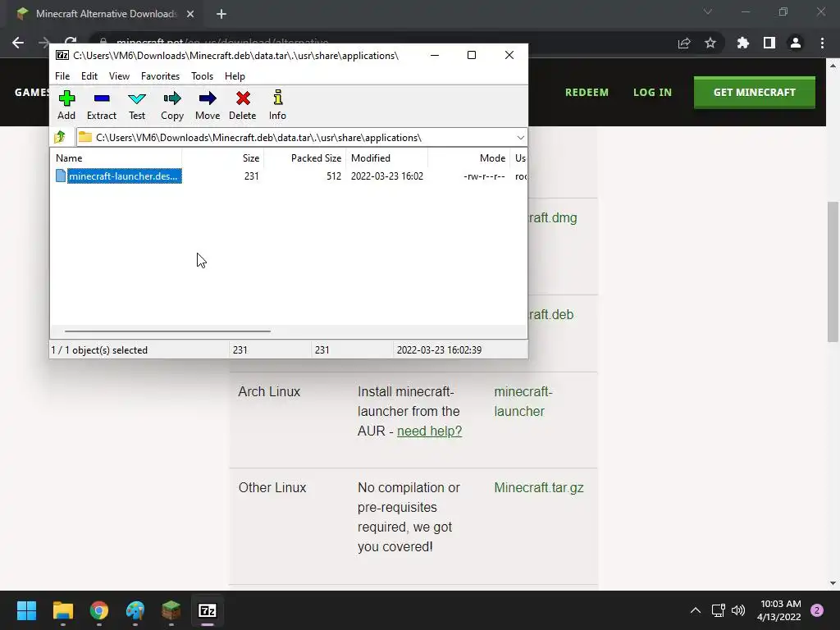Click the REDEEM link
The height and width of the screenshot is (630, 840).
[587, 92]
